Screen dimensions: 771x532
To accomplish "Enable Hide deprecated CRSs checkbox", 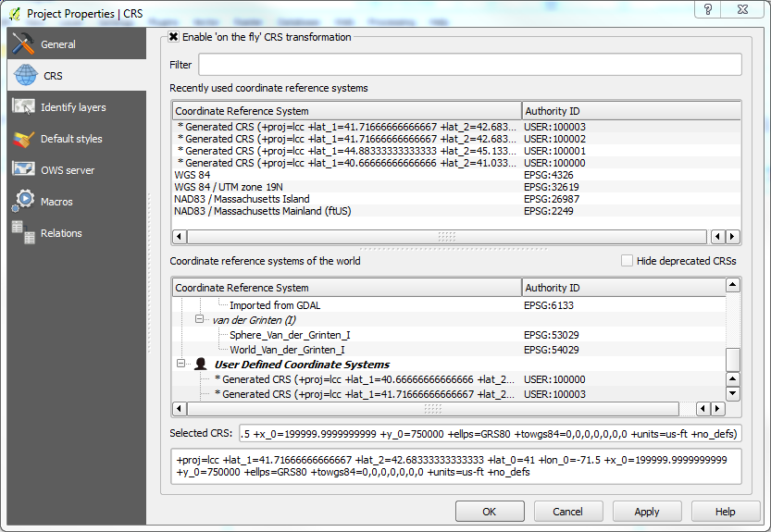I will pos(628,261).
